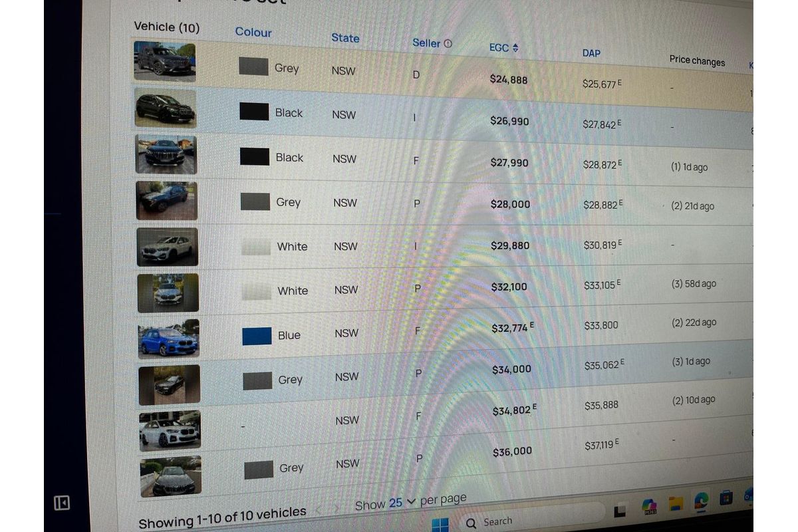Open the vehicle thumbnail in the $29,880 row
Screen dimensions: 798x532
[168, 247]
